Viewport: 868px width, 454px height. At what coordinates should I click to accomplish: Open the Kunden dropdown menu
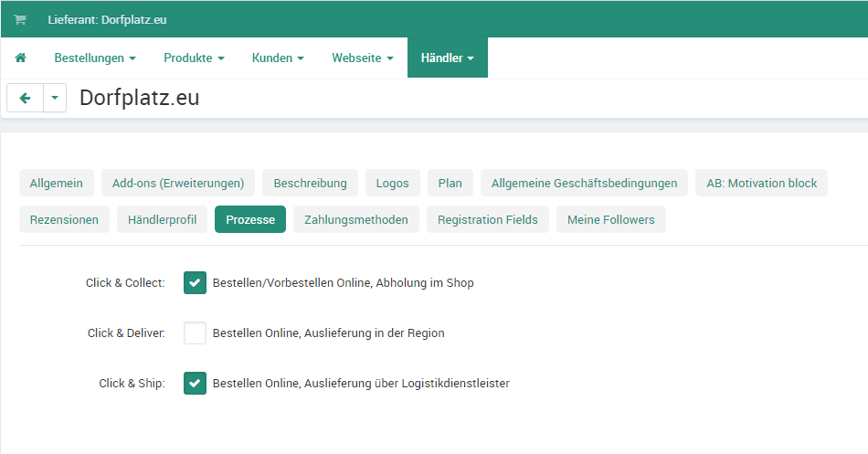point(278,58)
